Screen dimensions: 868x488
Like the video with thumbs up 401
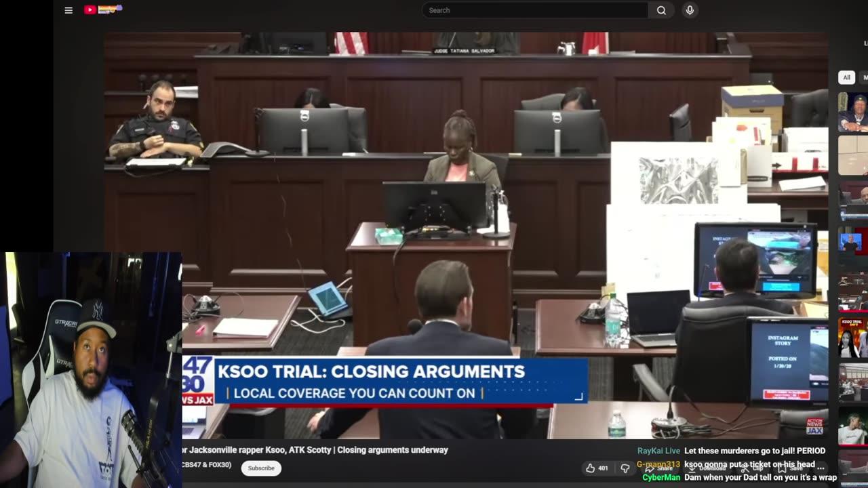[597, 468]
